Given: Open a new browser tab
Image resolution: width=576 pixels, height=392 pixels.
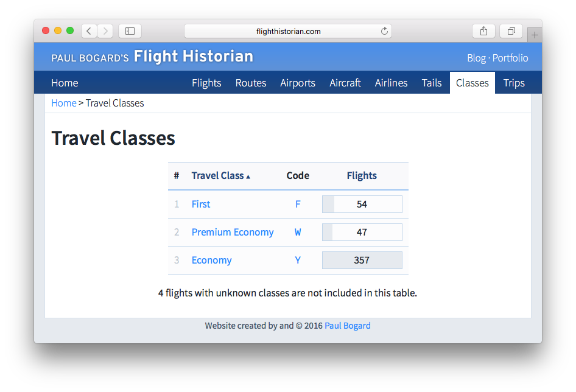Looking at the screenshot, I should click(x=534, y=34).
